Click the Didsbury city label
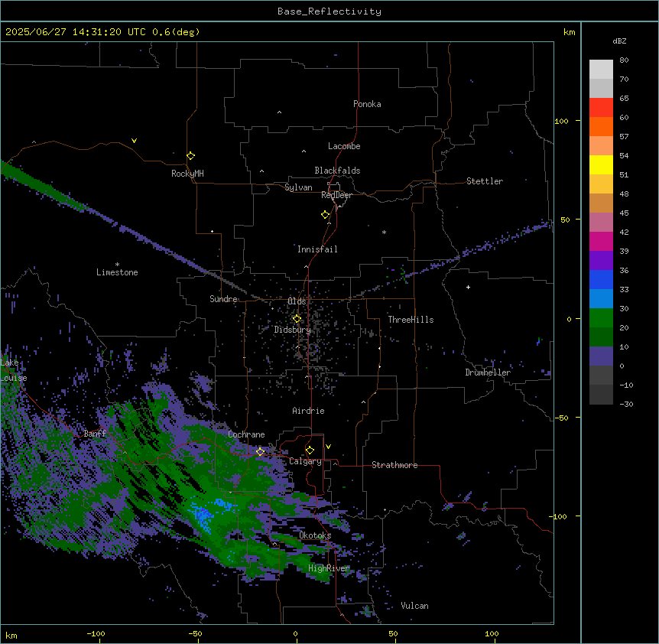Viewport: 659px width, 644px height. coord(292,330)
